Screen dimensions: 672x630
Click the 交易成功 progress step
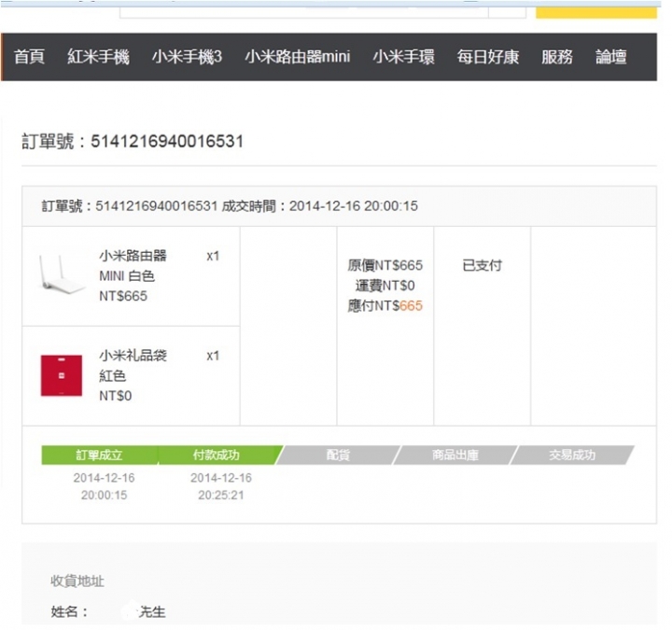pos(572,455)
